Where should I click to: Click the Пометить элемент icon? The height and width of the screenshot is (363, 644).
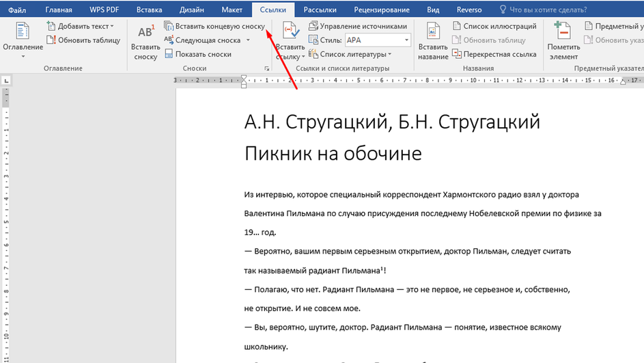pos(563,31)
